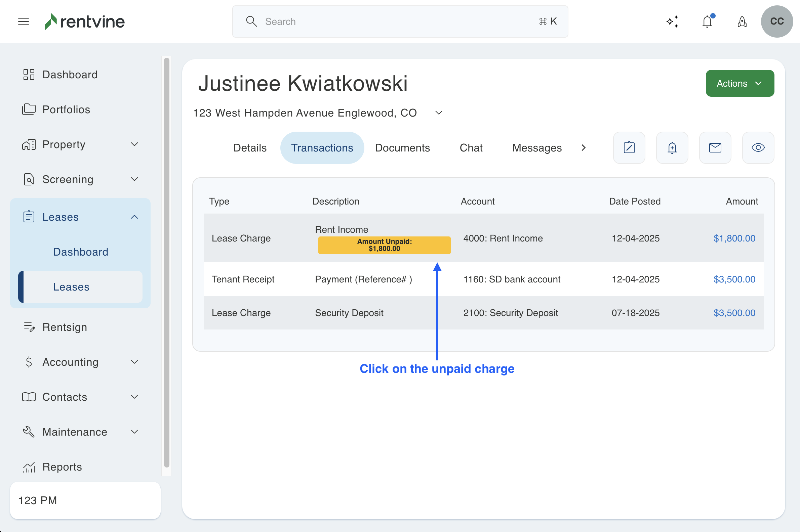Click the edit note icon button
This screenshot has height=532, width=800.
click(629, 147)
